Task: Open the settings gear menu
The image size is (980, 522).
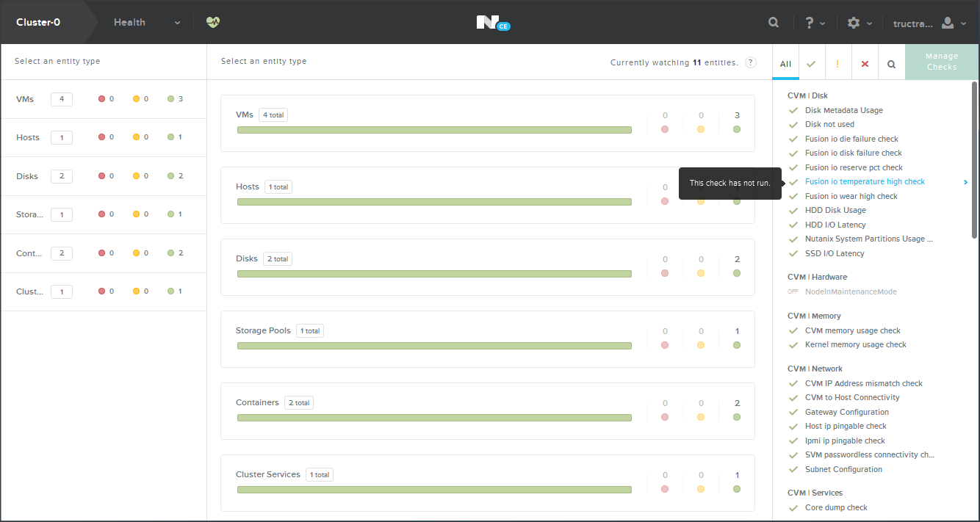Action: (x=853, y=23)
